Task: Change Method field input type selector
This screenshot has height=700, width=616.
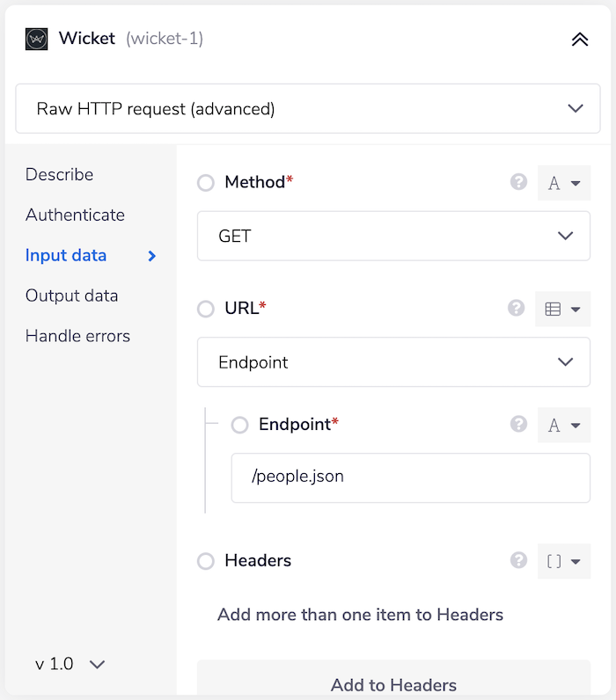Action: (564, 183)
